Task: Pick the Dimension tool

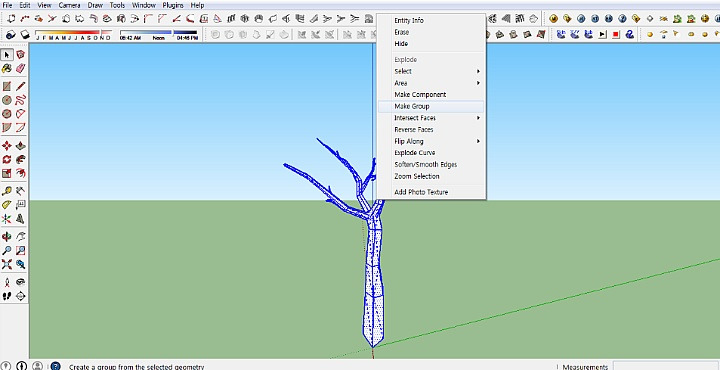Action: point(21,191)
